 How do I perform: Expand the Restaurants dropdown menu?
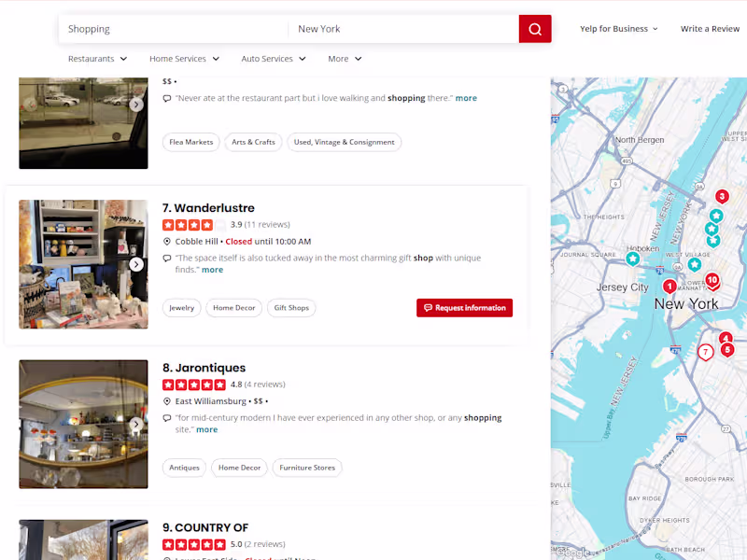[98, 59]
